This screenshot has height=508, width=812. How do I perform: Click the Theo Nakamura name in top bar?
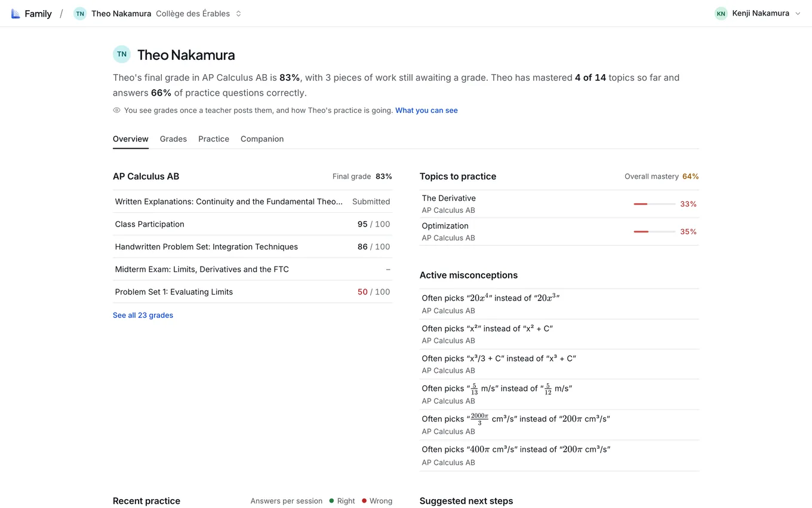pos(121,13)
